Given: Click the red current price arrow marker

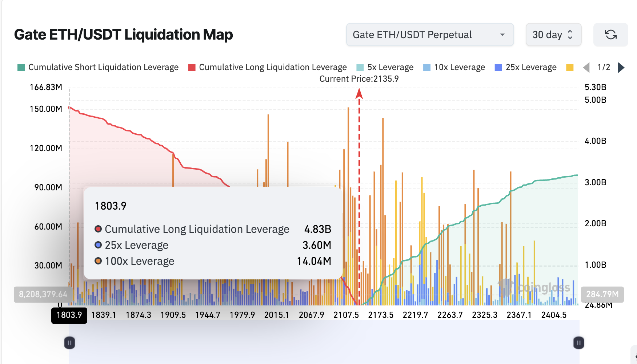Looking at the screenshot, I should click(x=359, y=94).
